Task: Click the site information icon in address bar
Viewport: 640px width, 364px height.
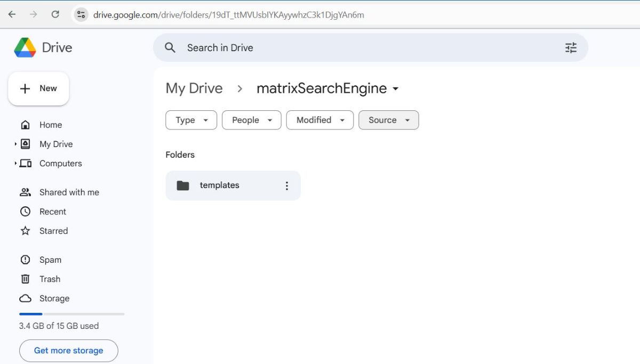Action: [81, 14]
